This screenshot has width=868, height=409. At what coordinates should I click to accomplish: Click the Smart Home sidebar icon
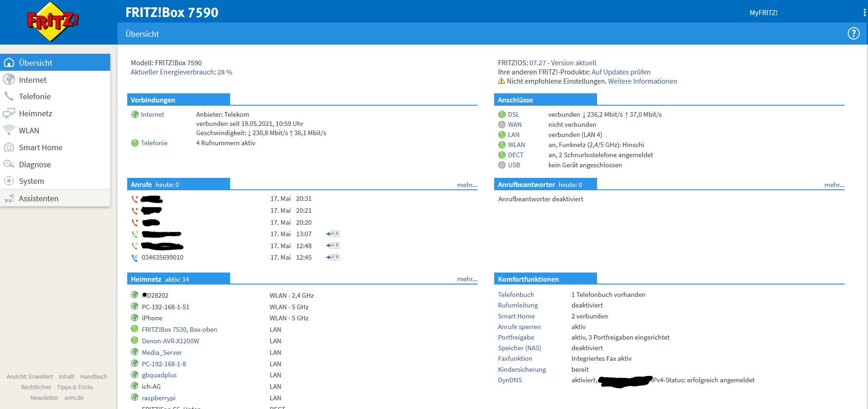9,148
